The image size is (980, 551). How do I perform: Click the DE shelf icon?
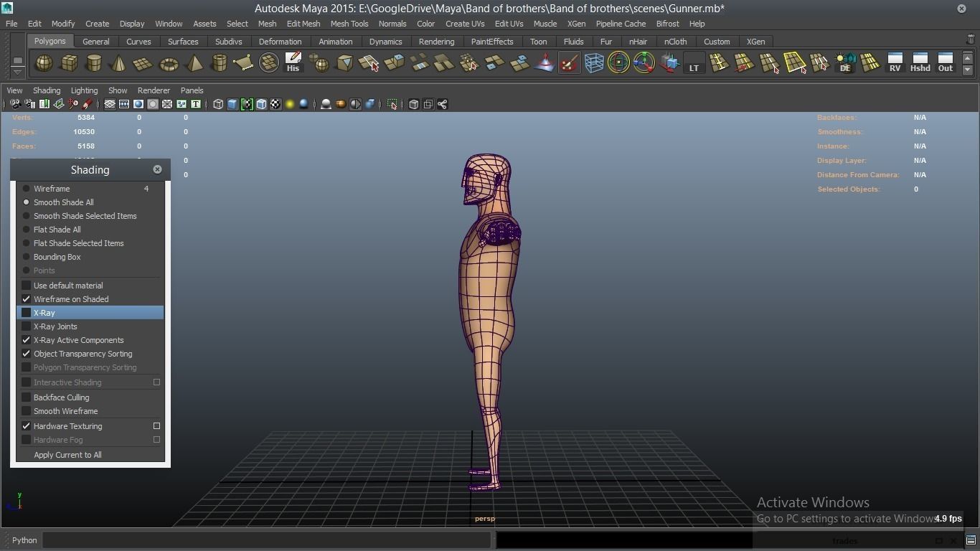point(845,63)
